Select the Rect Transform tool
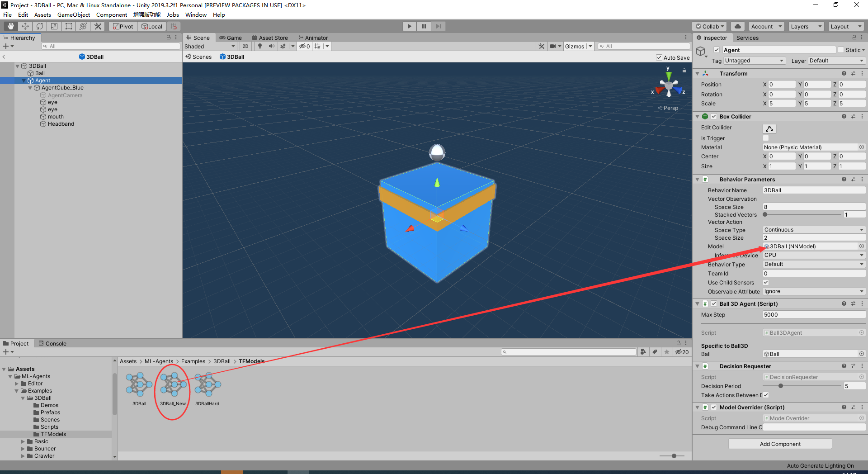 coord(68,26)
